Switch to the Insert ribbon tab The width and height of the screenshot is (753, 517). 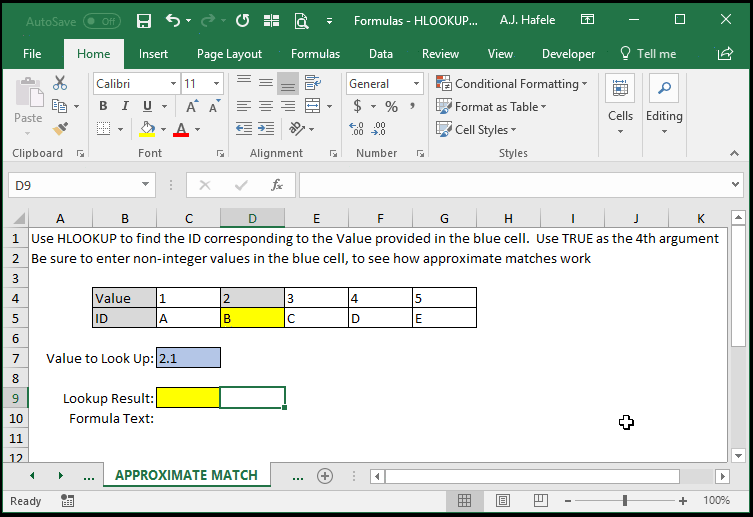[x=153, y=54]
